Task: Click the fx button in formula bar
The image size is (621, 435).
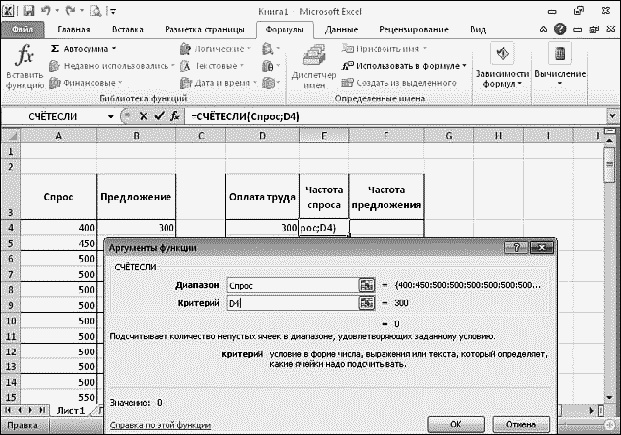Action: 174,116
